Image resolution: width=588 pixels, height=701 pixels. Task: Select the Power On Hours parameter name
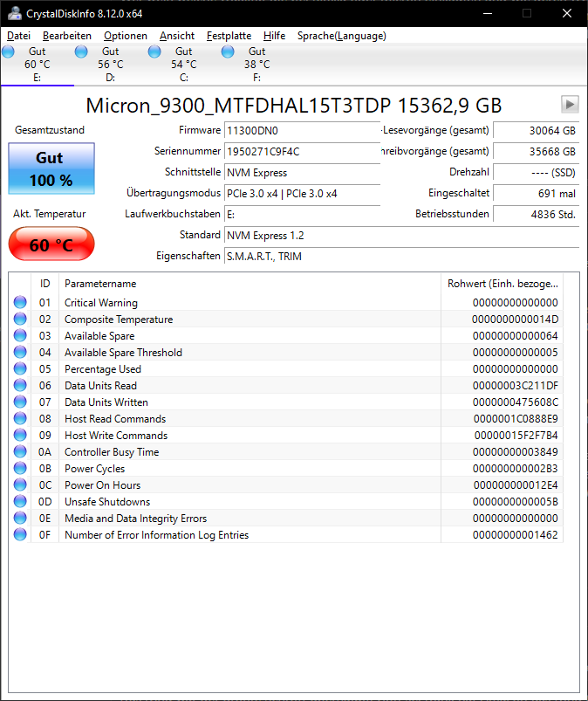click(x=102, y=485)
